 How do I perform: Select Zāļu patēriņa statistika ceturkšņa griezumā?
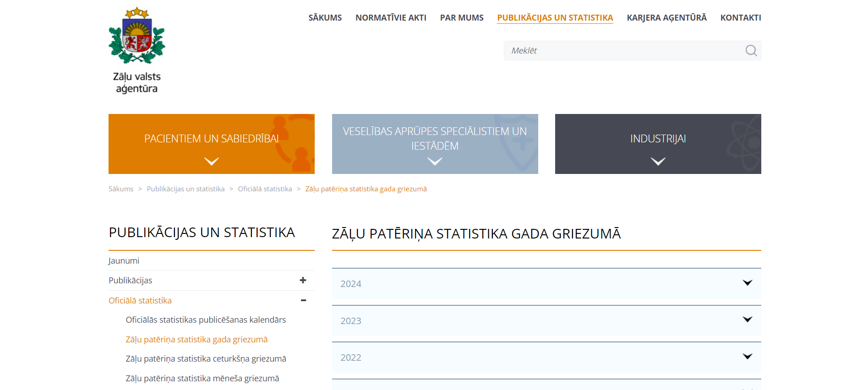tap(206, 359)
